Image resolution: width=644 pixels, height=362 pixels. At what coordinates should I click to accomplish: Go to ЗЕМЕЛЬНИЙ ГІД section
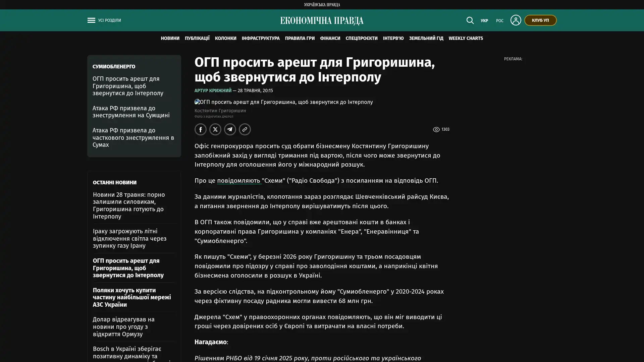426,39
